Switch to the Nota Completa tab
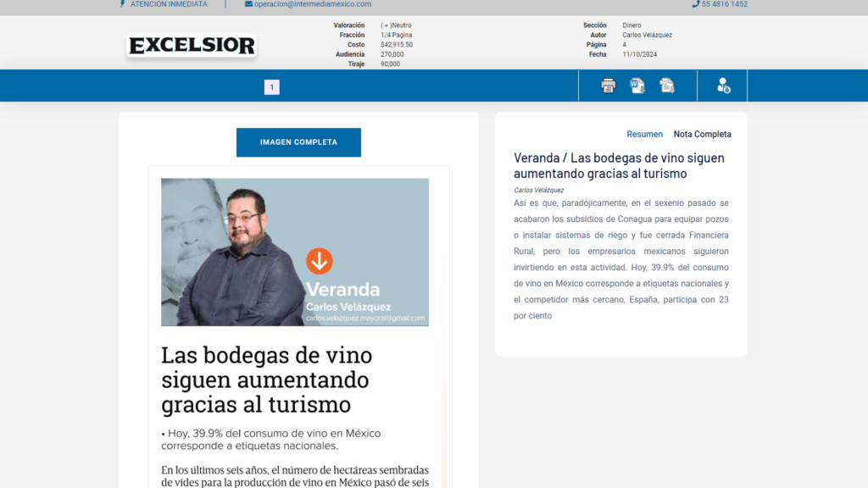Screen dimensions: 868x488 [x=702, y=134]
